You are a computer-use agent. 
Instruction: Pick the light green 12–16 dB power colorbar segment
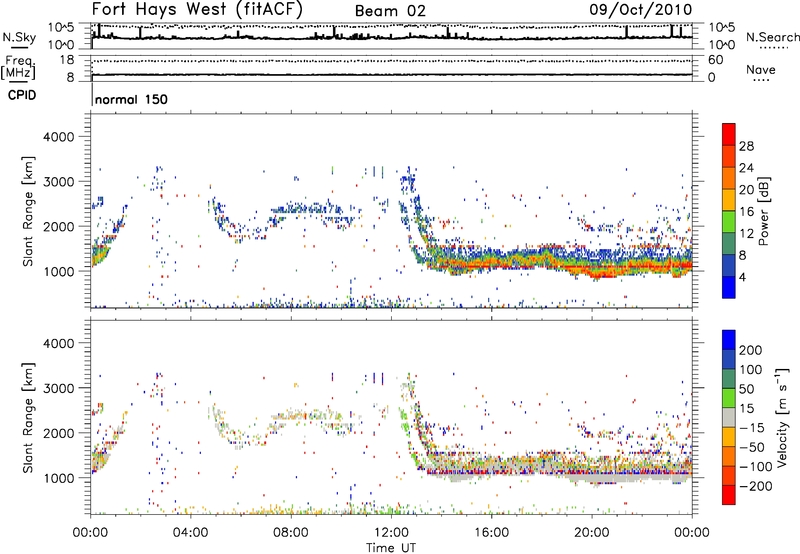tap(729, 222)
